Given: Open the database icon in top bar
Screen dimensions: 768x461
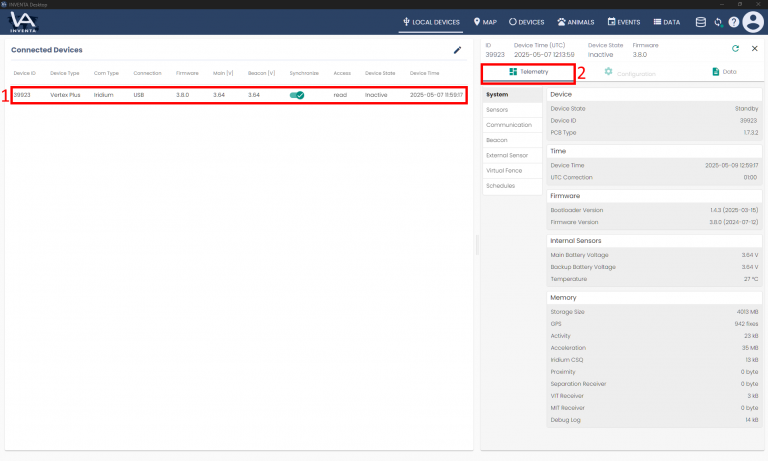Looking at the screenshot, I should [700, 21].
